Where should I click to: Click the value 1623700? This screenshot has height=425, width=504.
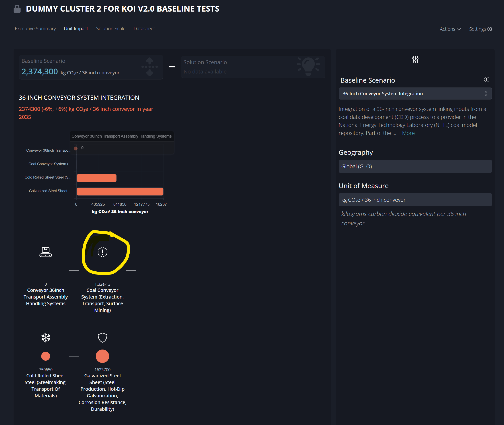(102, 370)
